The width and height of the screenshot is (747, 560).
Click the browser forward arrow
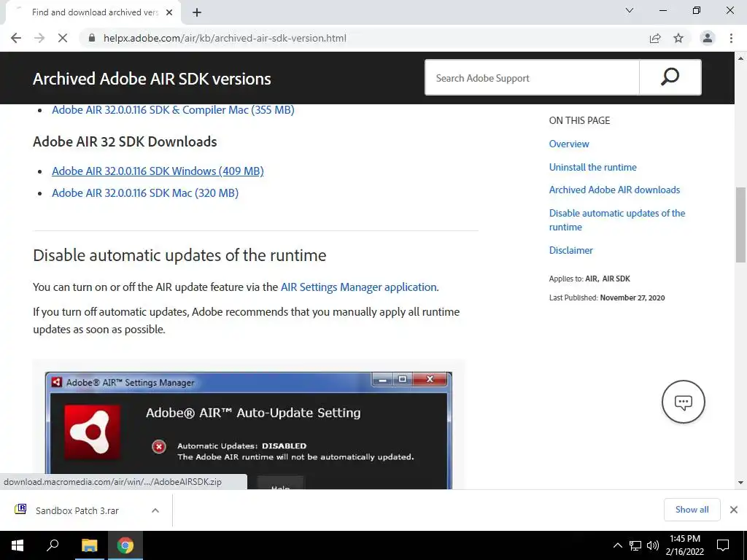point(39,38)
